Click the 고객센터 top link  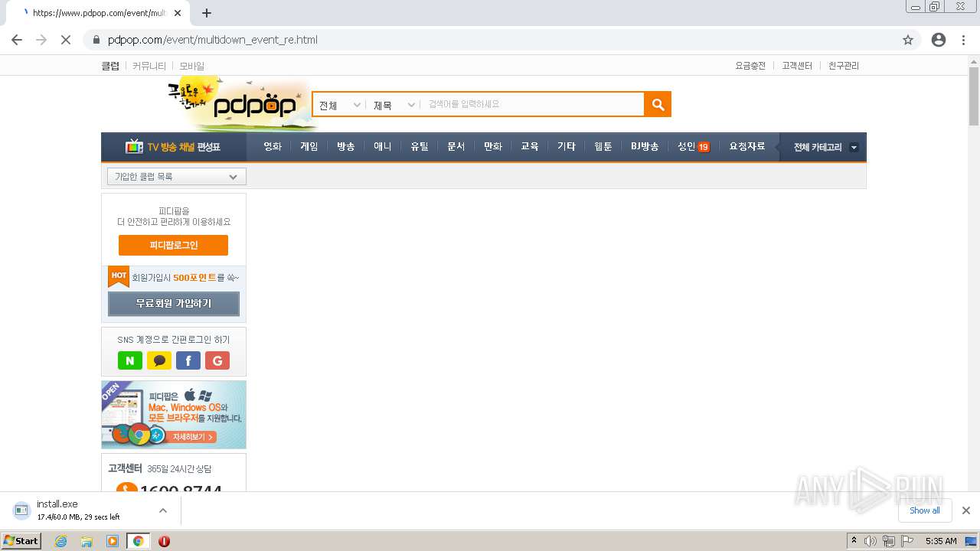797,66
